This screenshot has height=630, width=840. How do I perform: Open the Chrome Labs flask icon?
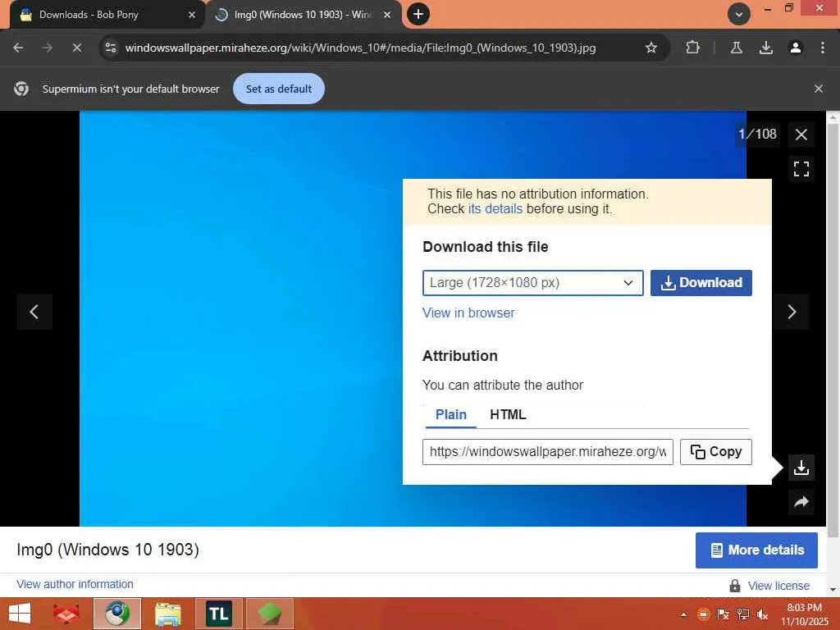click(737, 48)
